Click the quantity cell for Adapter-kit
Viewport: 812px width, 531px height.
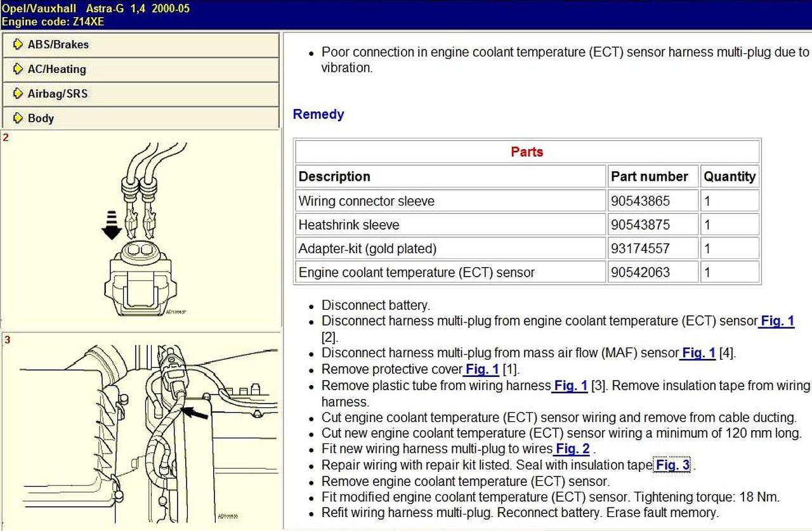(730, 249)
